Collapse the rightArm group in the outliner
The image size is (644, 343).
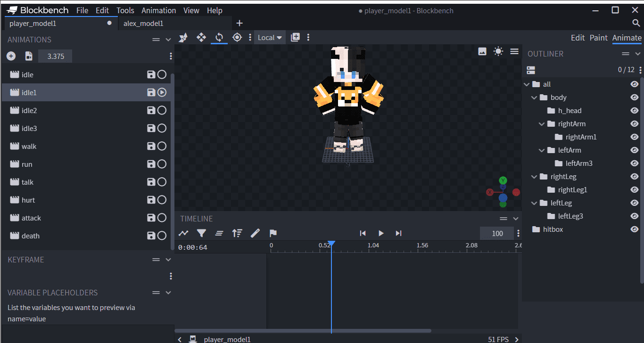pyautogui.click(x=542, y=124)
